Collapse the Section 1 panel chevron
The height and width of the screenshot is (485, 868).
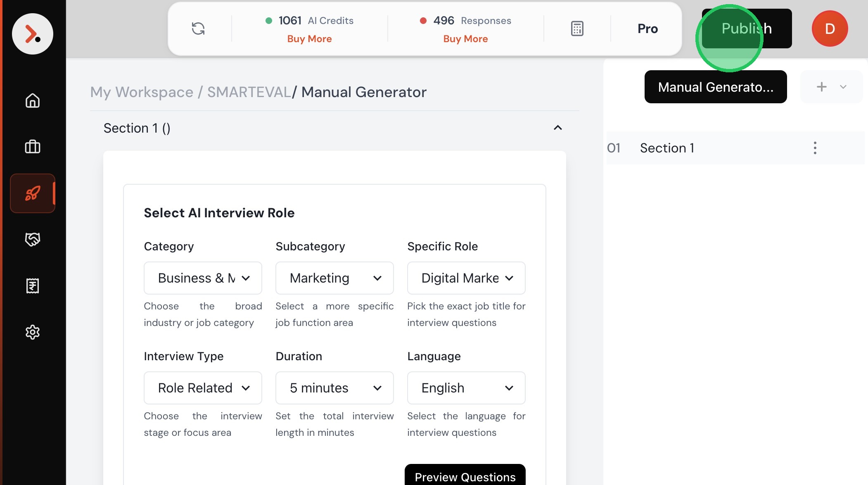(557, 128)
